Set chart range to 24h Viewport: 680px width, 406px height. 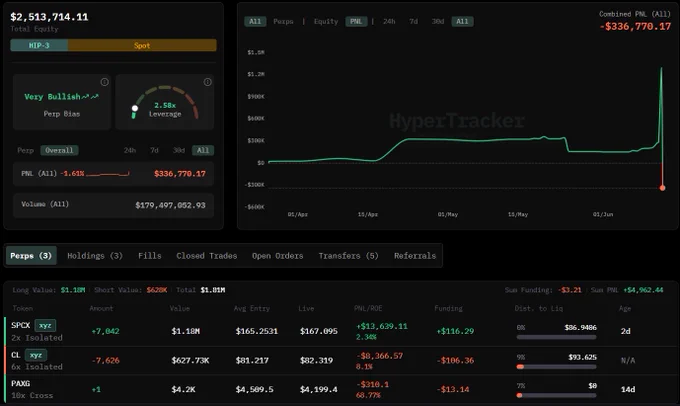tap(389, 21)
